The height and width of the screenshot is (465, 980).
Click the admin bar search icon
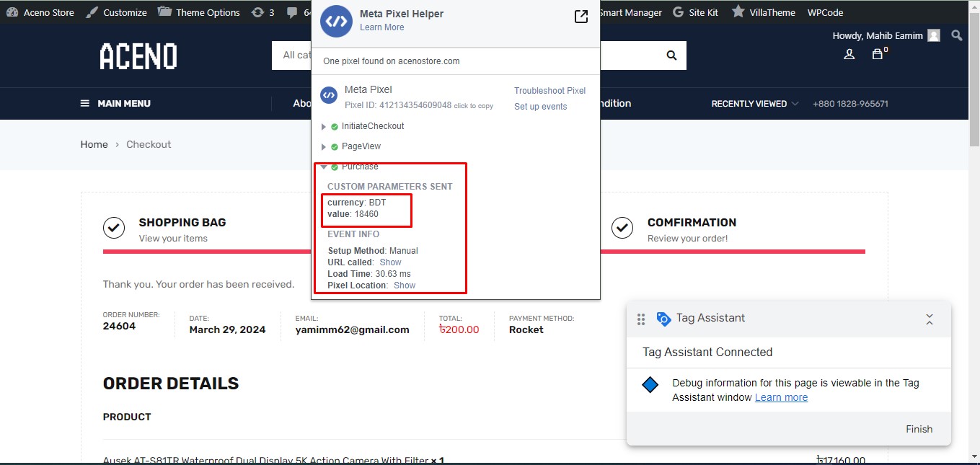click(x=957, y=35)
